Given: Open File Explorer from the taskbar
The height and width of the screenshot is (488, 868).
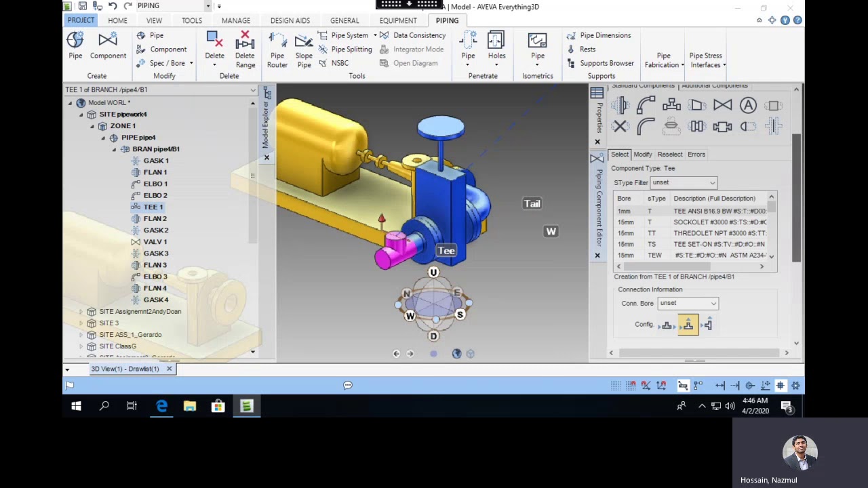Looking at the screenshot, I should [190, 406].
